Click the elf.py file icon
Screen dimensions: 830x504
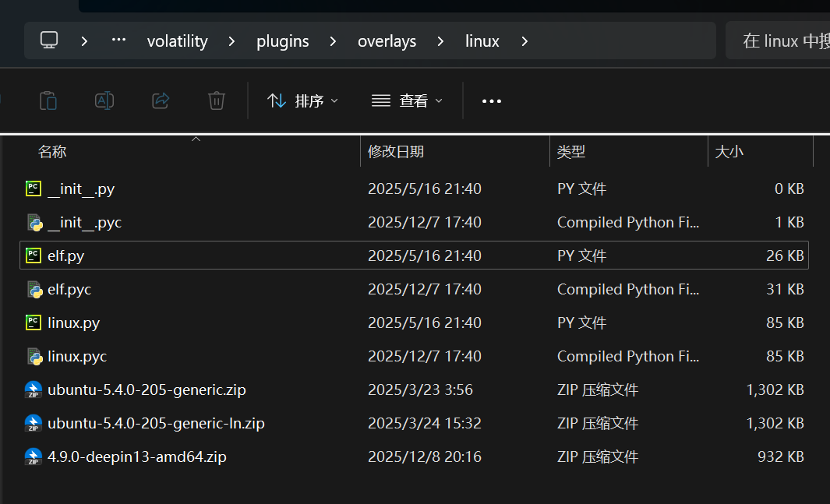(x=33, y=256)
